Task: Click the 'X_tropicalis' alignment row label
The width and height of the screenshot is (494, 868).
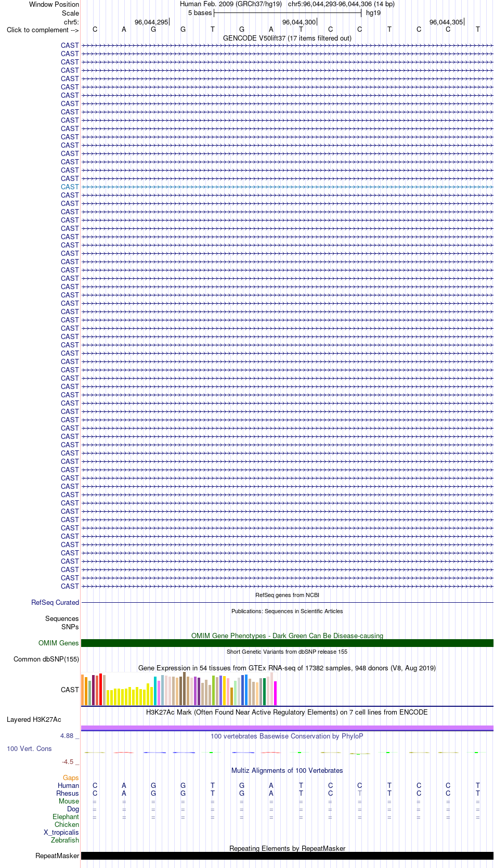Action: pos(61,832)
